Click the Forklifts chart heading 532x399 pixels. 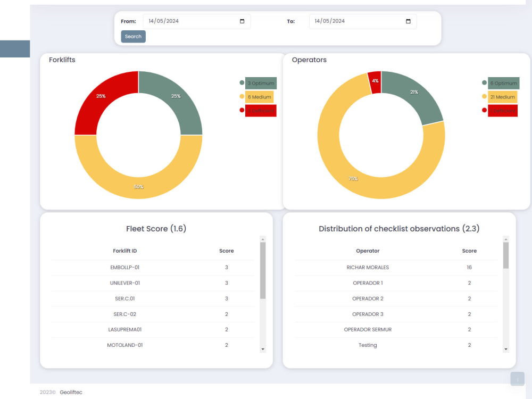[x=62, y=60]
